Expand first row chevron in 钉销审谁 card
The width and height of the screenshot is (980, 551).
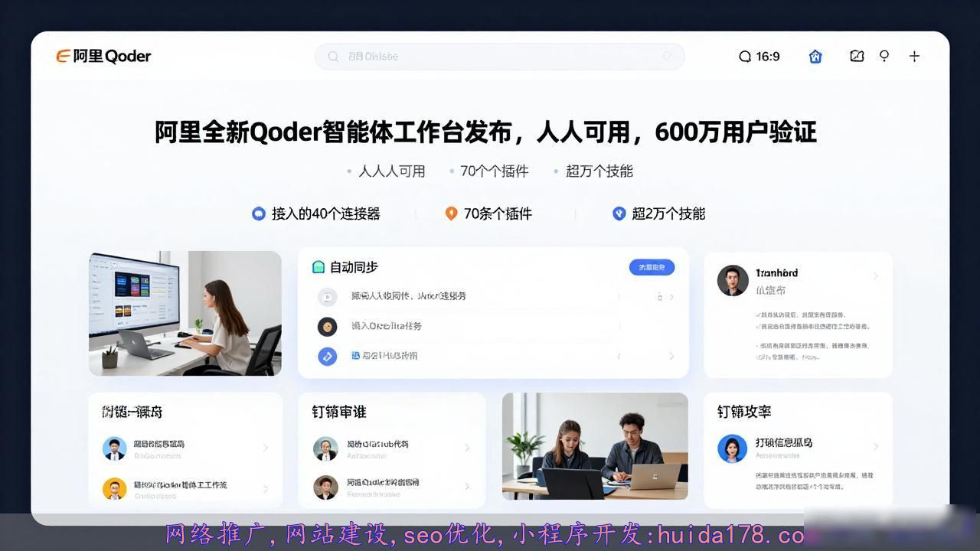click(x=467, y=448)
